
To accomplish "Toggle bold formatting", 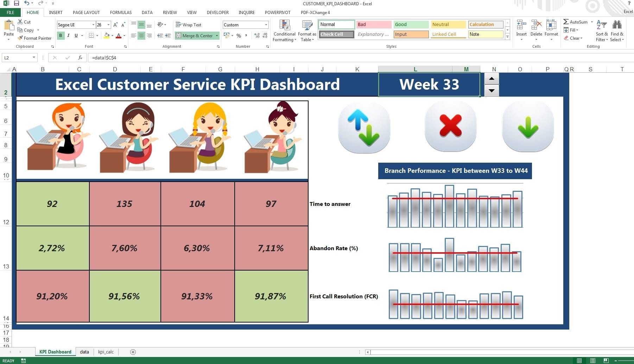I will 60,35.
